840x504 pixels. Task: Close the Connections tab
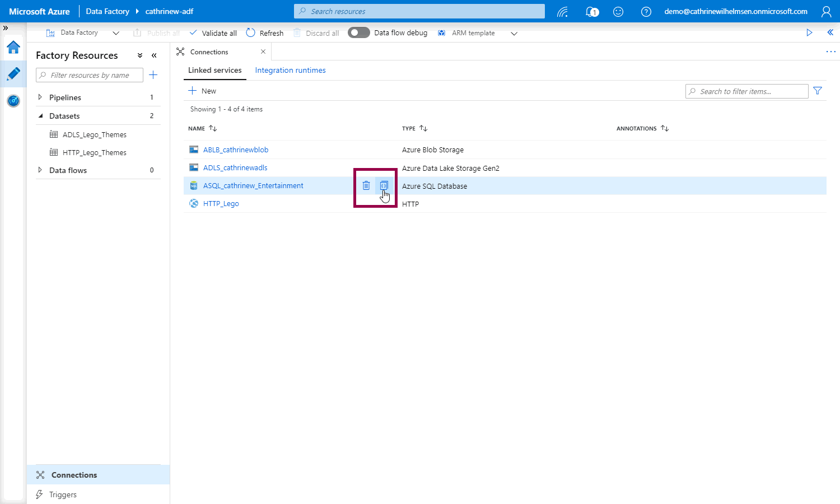263,52
